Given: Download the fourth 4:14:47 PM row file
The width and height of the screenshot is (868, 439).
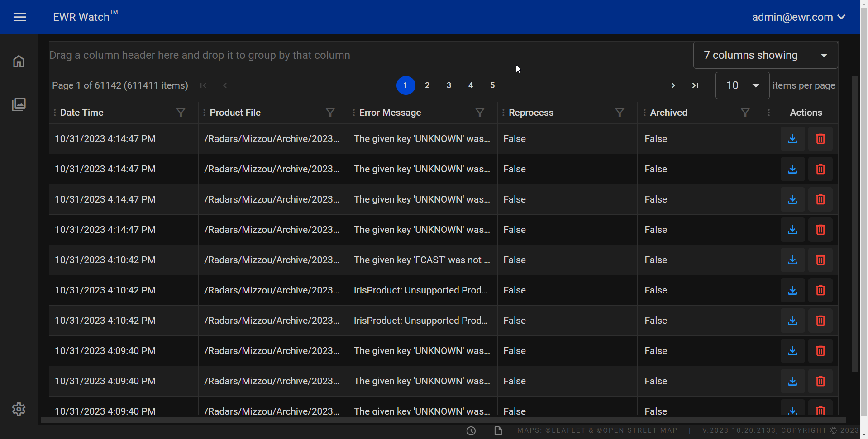Looking at the screenshot, I should 792,230.
